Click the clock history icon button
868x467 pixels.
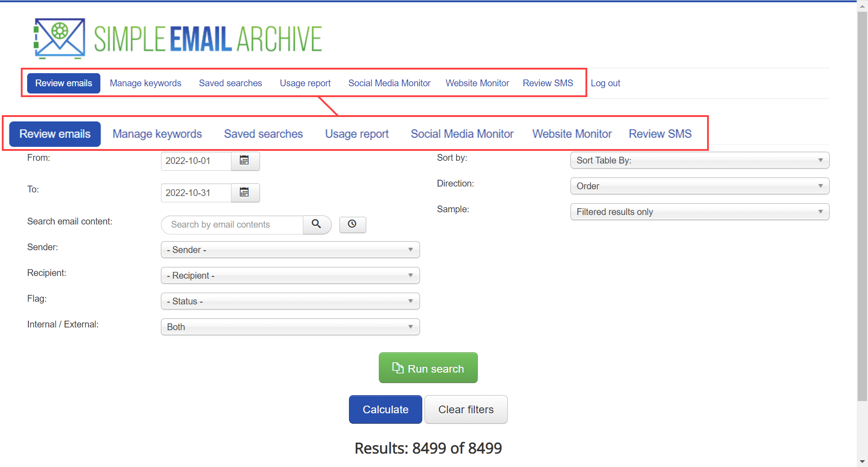tap(353, 224)
